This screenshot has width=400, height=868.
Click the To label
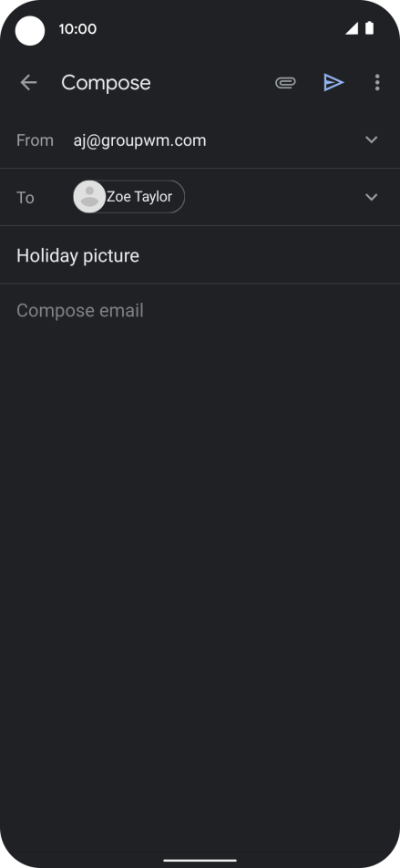(x=26, y=198)
